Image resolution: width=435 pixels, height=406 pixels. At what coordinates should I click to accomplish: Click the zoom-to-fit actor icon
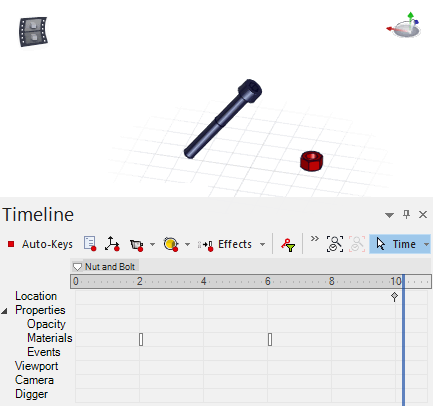pos(335,244)
